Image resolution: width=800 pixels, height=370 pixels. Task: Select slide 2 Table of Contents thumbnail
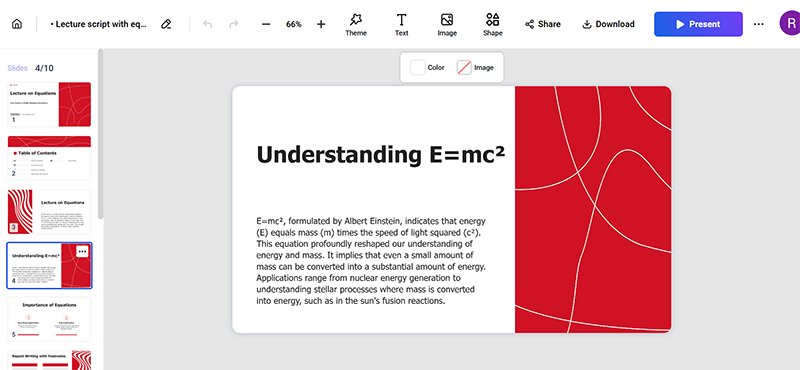(49, 158)
